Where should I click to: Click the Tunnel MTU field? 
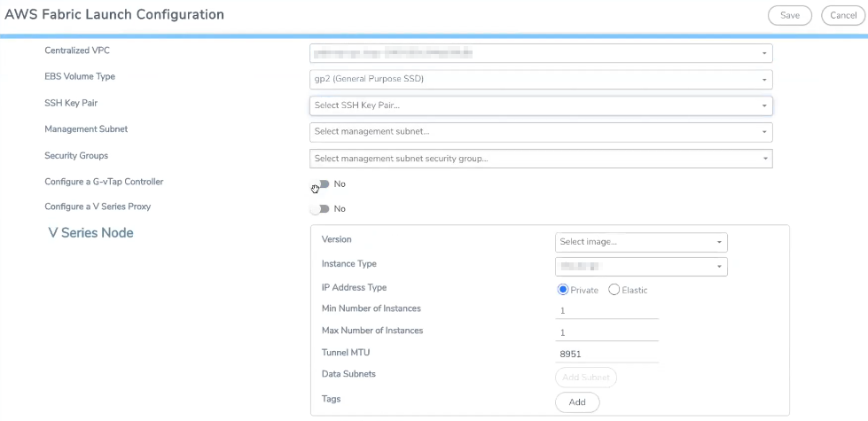(x=606, y=355)
